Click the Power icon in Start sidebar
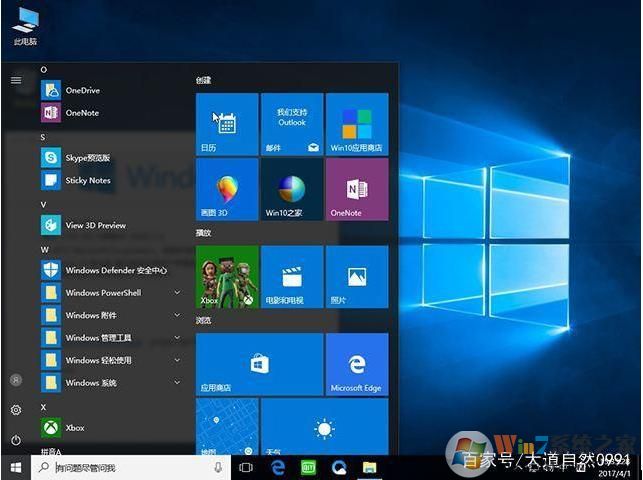 tap(16, 440)
